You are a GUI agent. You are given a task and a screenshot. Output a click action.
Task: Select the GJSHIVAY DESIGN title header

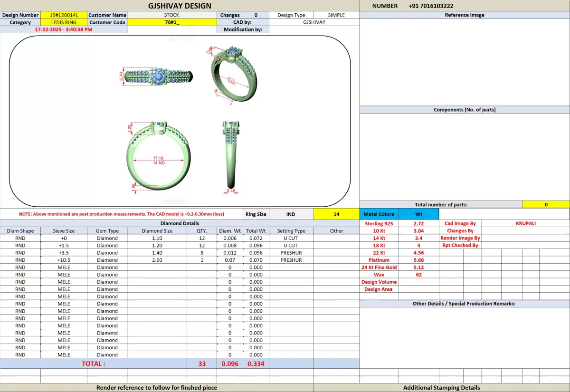180,6
